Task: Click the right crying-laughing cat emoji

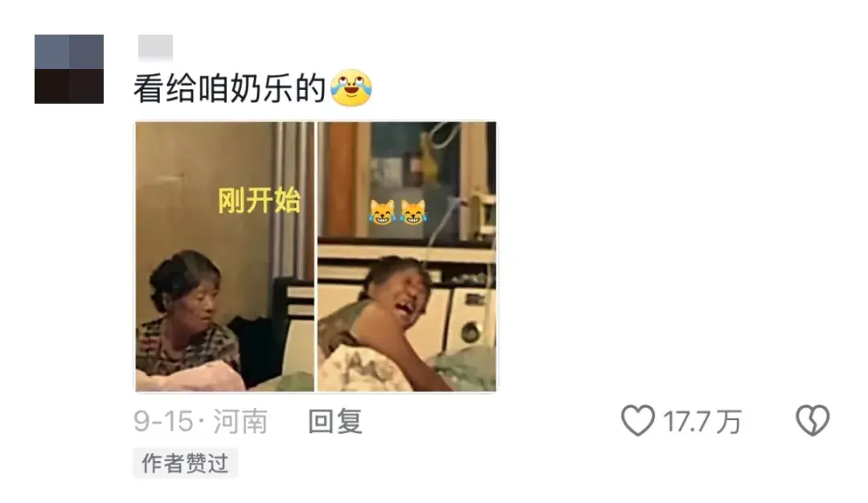Action: [414, 212]
